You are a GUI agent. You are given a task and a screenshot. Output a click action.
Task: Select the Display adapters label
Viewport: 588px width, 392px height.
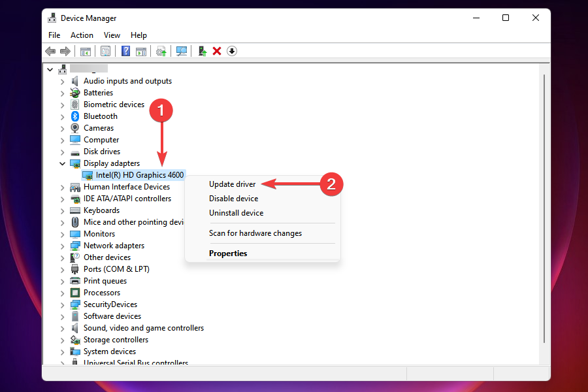tap(111, 163)
